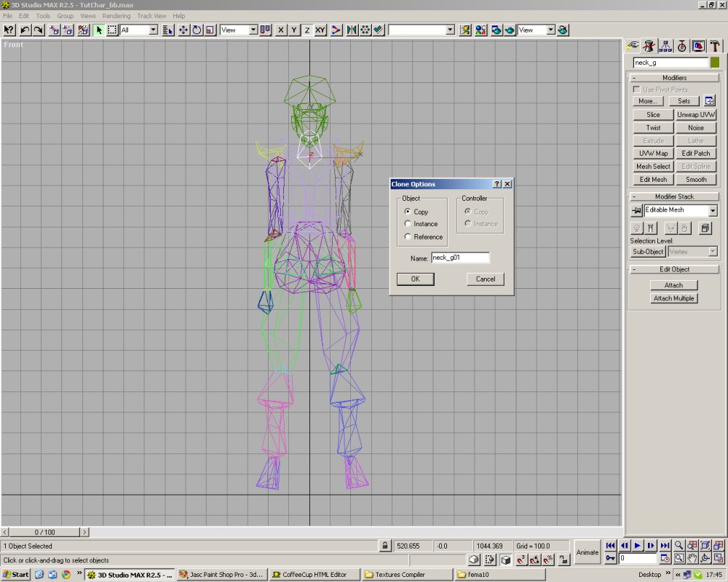Click the 0 / 100 time slider

pos(44,532)
